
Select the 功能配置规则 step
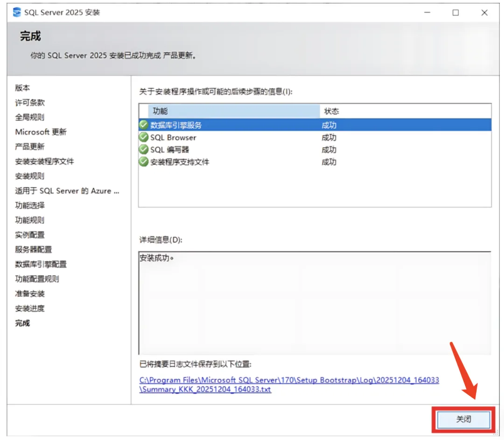pos(37,279)
